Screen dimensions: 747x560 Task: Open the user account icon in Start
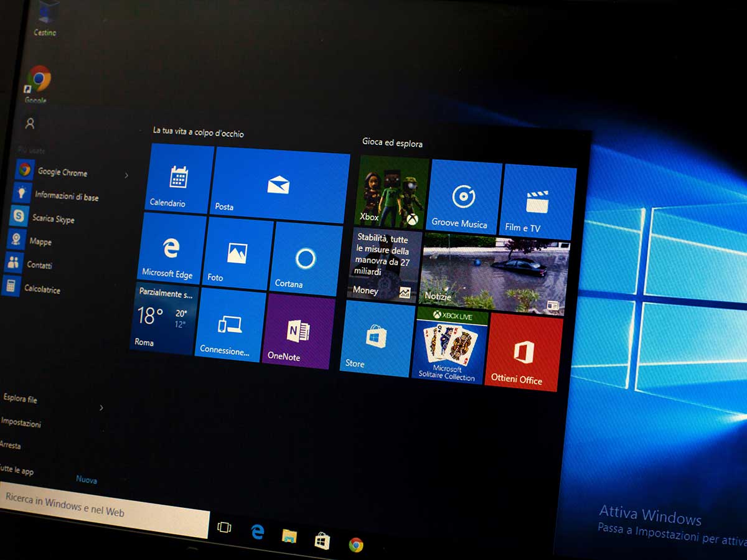click(30, 123)
